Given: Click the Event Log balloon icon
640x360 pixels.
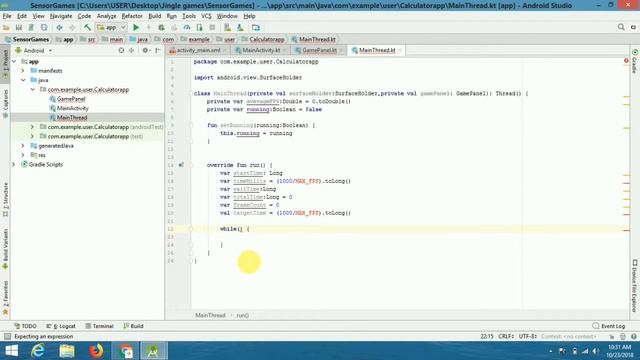Looking at the screenshot, I should point(596,326).
